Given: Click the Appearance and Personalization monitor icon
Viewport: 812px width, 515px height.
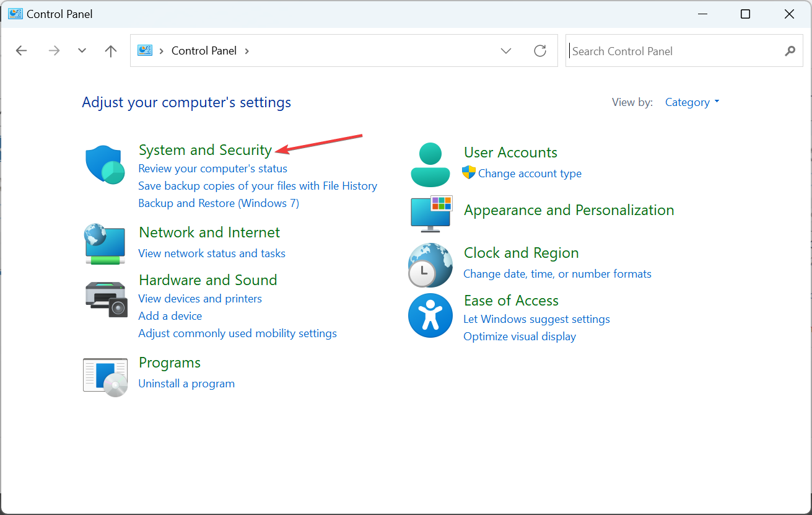Looking at the screenshot, I should click(x=430, y=214).
